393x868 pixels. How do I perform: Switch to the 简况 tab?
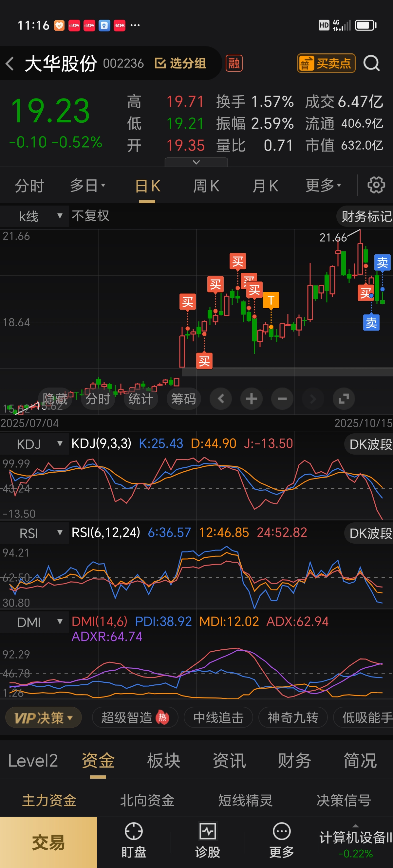click(360, 761)
